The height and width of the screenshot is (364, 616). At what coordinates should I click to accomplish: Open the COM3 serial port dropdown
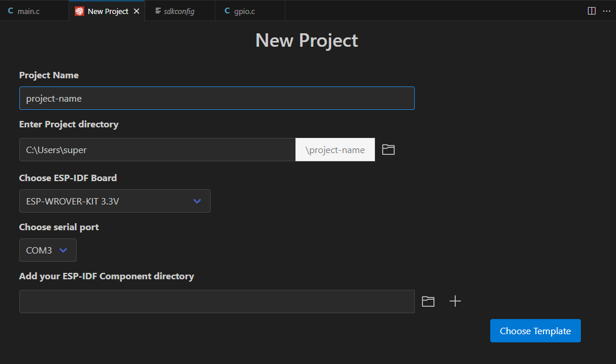point(47,250)
